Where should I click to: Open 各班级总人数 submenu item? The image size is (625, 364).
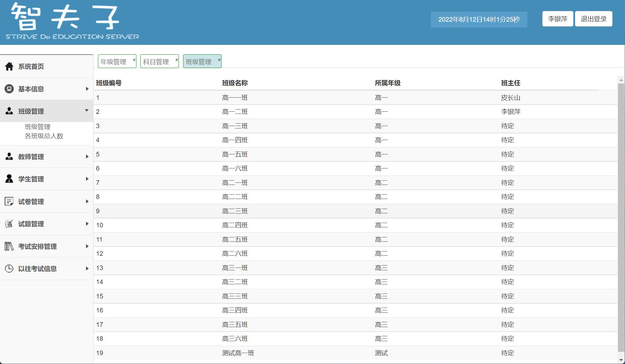[44, 136]
